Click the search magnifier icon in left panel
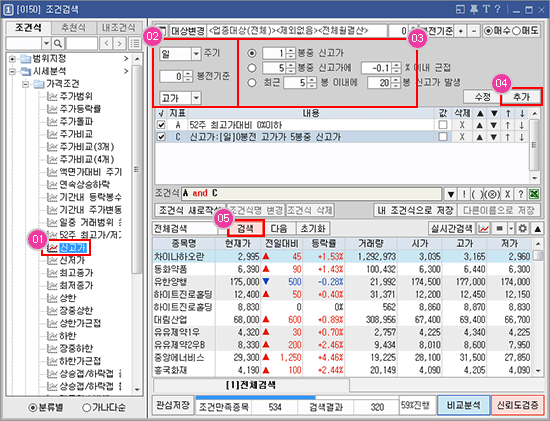Viewport: 550px width, 421px height. [x=58, y=44]
